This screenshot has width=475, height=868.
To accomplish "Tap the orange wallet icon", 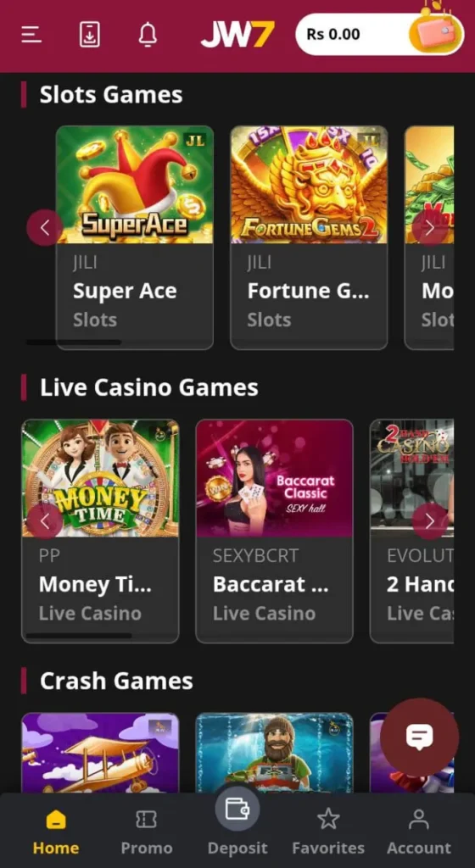I will click(436, 33).
